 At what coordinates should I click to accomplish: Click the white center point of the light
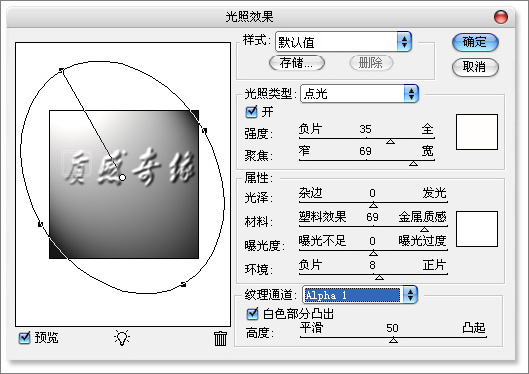[122, 177]
